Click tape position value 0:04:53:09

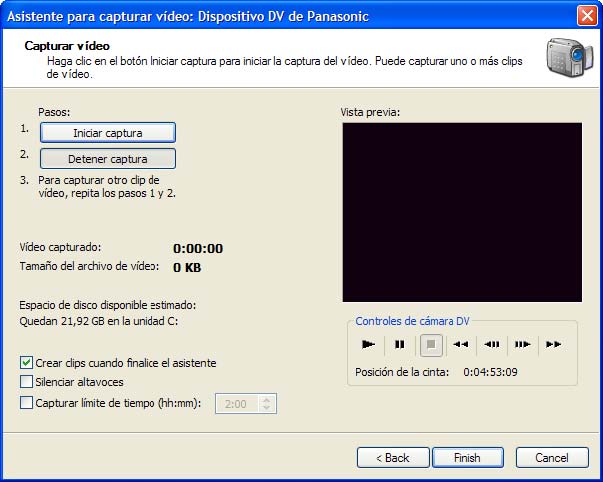(x=490, y=372)
